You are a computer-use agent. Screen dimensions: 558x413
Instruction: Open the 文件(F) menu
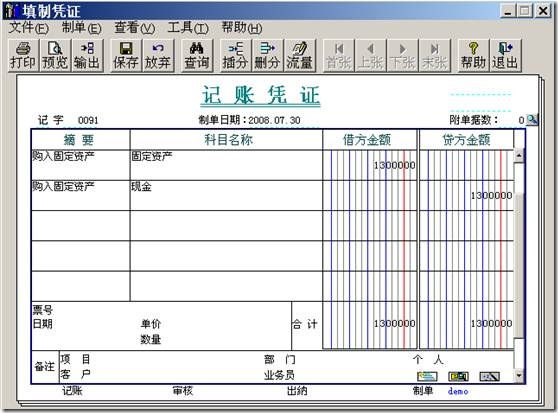click(x=28, y=28)
